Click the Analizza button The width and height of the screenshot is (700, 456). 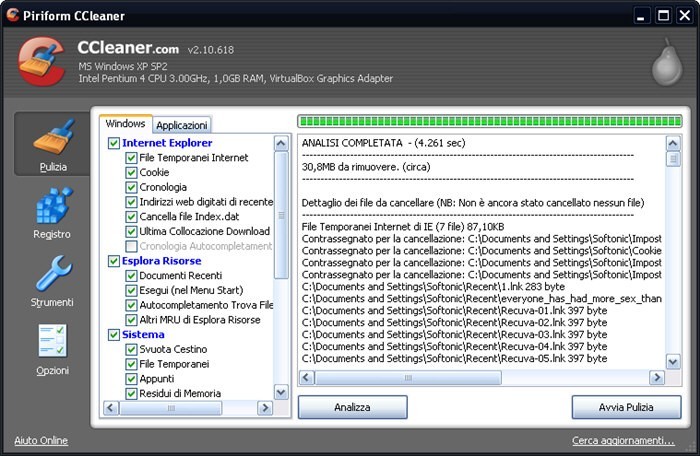coord(352,407)
